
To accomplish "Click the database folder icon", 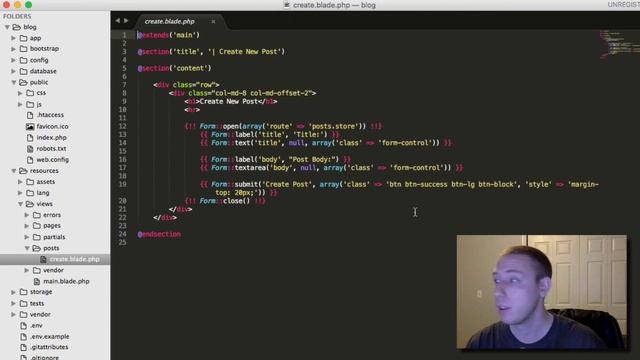I will (x=24, y=71).
